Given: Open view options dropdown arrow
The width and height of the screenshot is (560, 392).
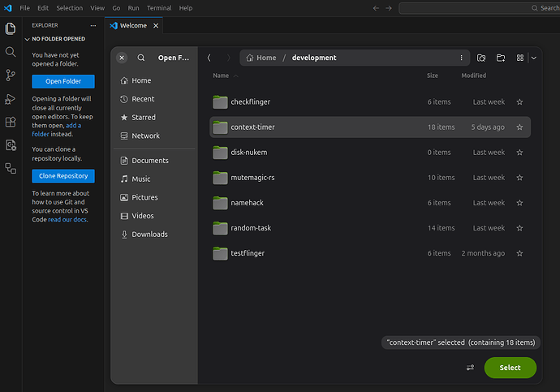Looking at the screenshot, I should [x=534, y=58].
